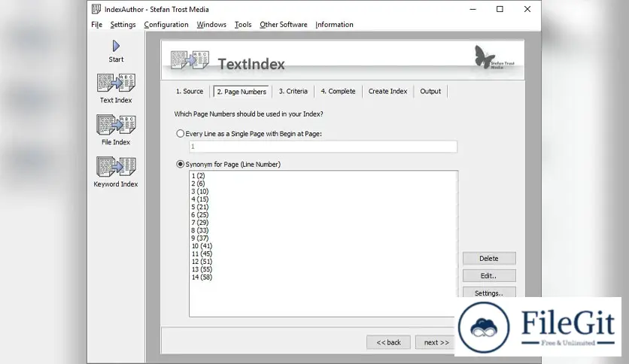Open the Windows menu
The height and width of the screenshot is (364, 629).
211,25
